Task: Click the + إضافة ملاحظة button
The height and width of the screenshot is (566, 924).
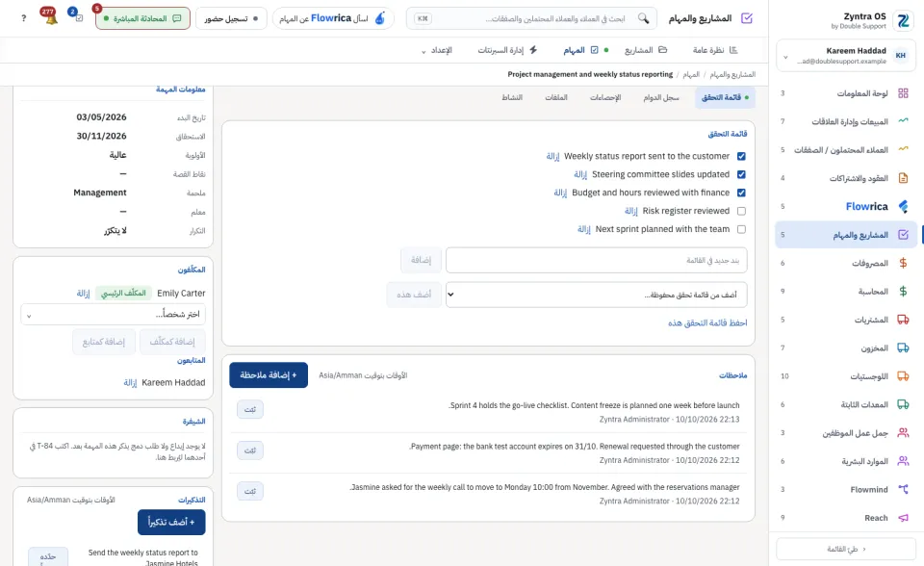Action: pos(269,375)
